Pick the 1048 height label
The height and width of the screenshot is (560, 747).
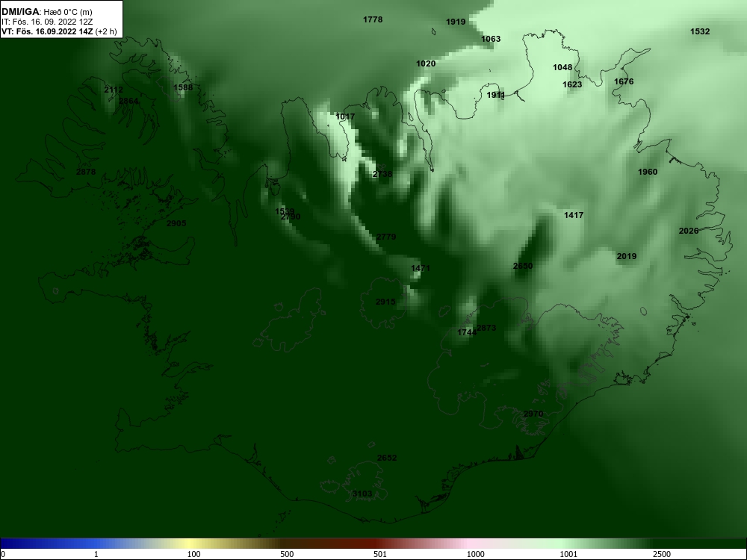click(562, 67)
